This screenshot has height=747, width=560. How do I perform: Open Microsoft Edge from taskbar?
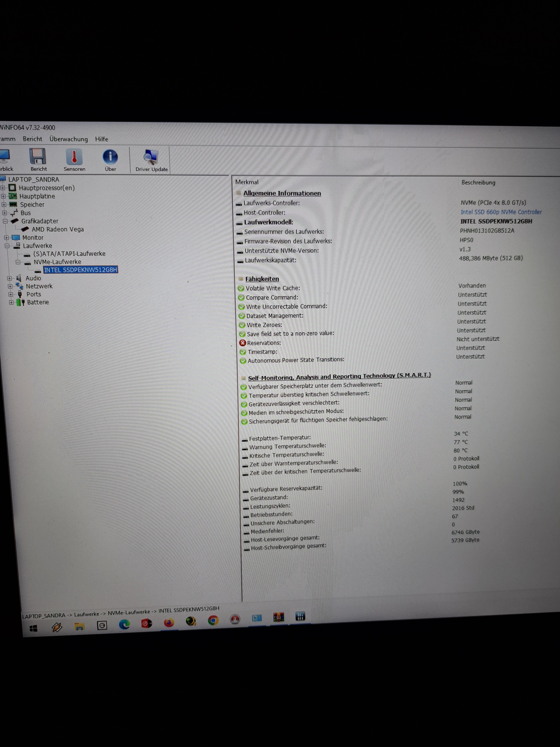[x=124, y=624]
